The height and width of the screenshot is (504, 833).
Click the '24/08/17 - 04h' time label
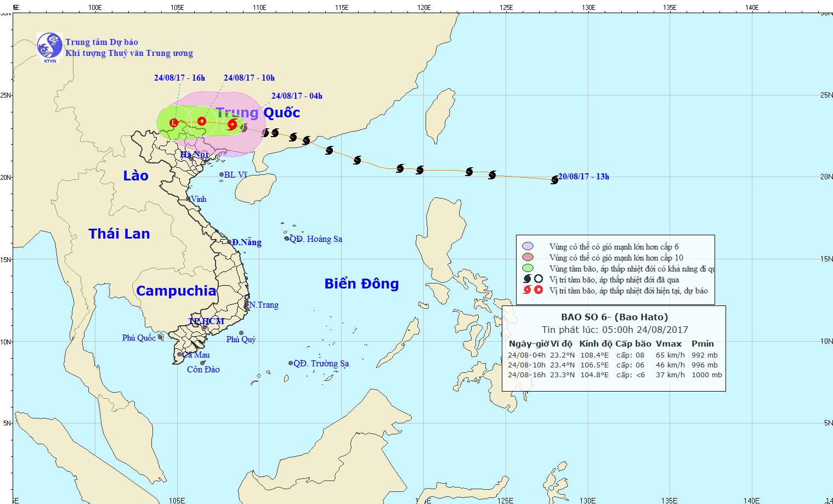[x=297, y=96]
